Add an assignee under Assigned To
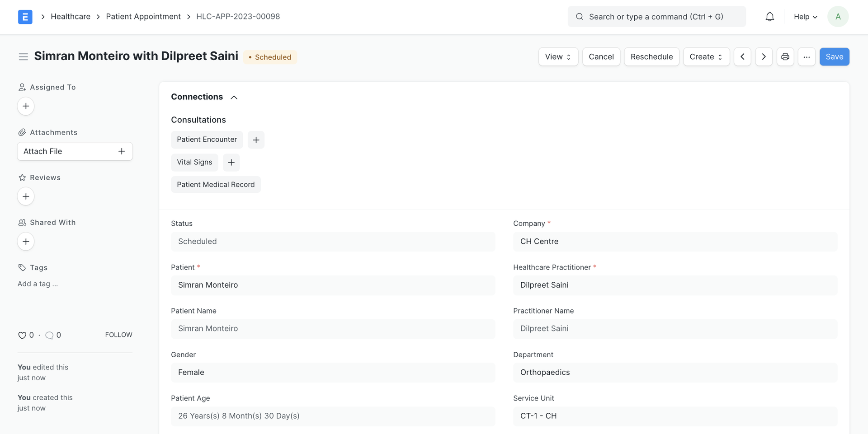The image size is (868, 434). pos(26,106)
